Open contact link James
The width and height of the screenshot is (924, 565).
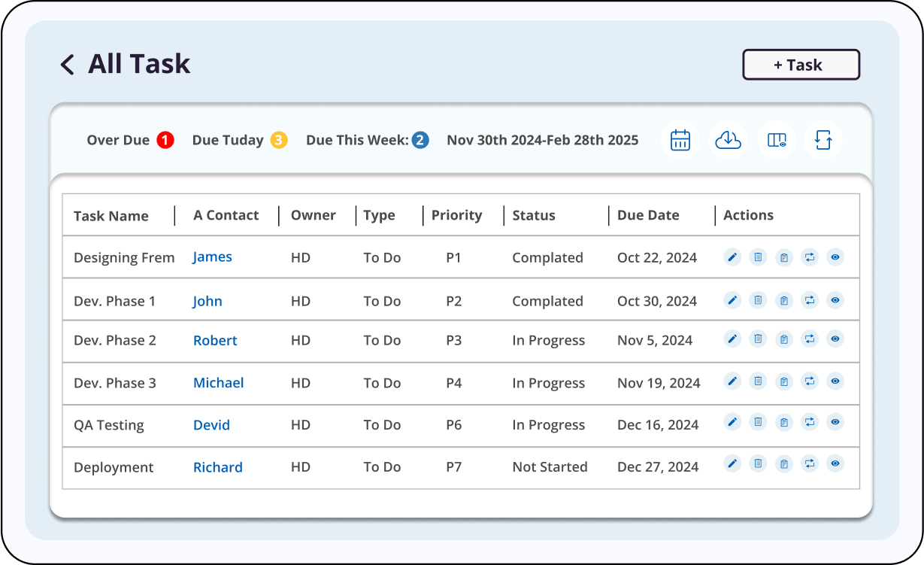pyautogui.click(x=212, y=257)
